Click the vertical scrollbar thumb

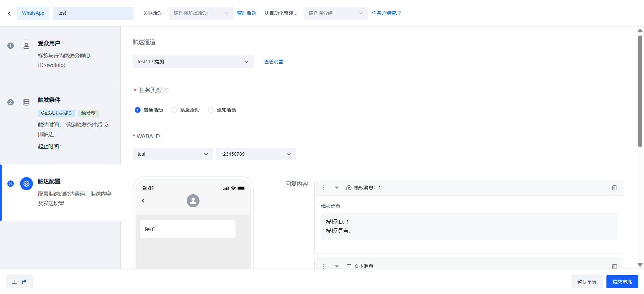pos(640,90)
